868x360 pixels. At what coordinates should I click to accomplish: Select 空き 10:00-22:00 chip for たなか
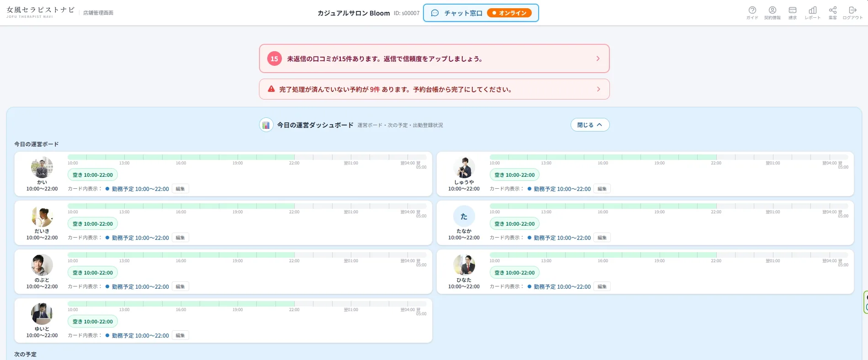click(x=514, y=224)
